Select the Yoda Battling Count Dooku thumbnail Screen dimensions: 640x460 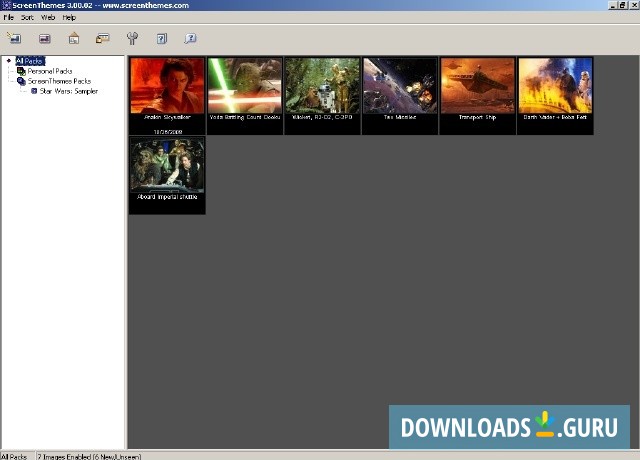(245, 96)
